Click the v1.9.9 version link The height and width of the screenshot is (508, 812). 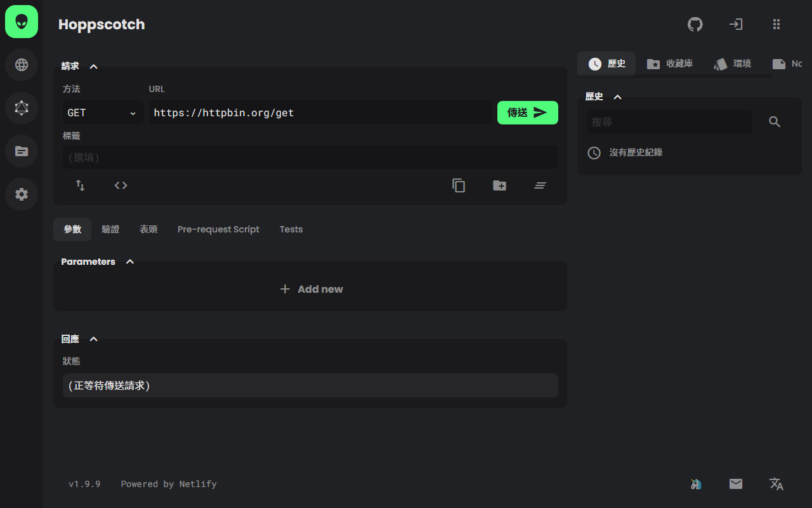84,484
